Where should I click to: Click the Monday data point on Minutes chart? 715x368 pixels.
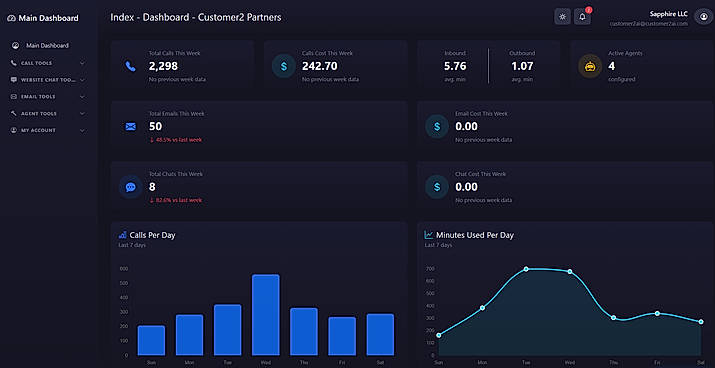pyautogui.click(x=482, y=308)
